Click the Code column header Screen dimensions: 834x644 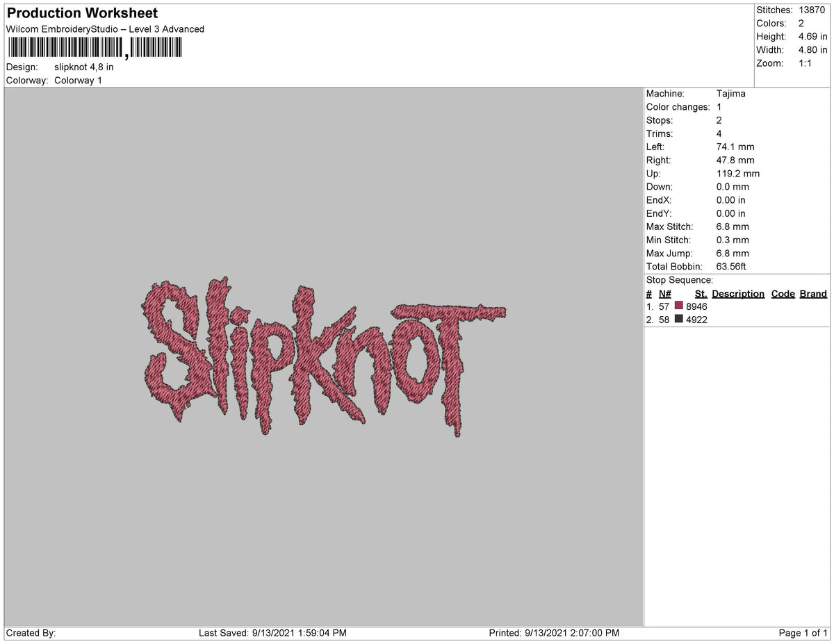(x=783, y=293)
